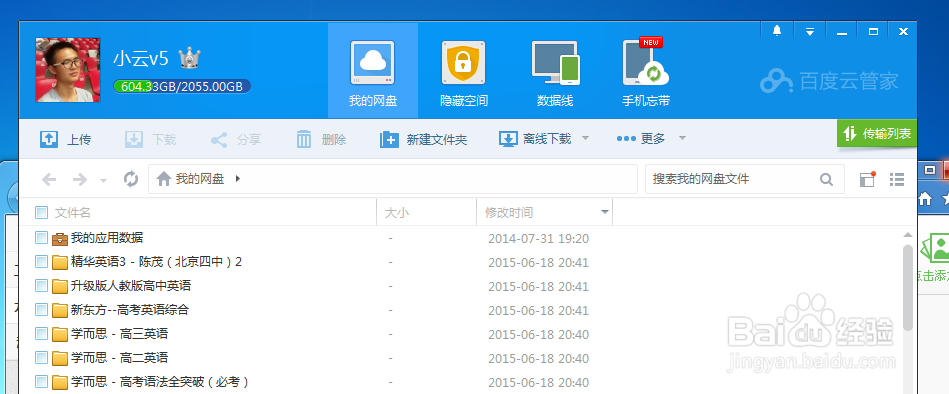
Task: Check the box for 升级版人教版高中英语
Action: [x=41, y=286]
